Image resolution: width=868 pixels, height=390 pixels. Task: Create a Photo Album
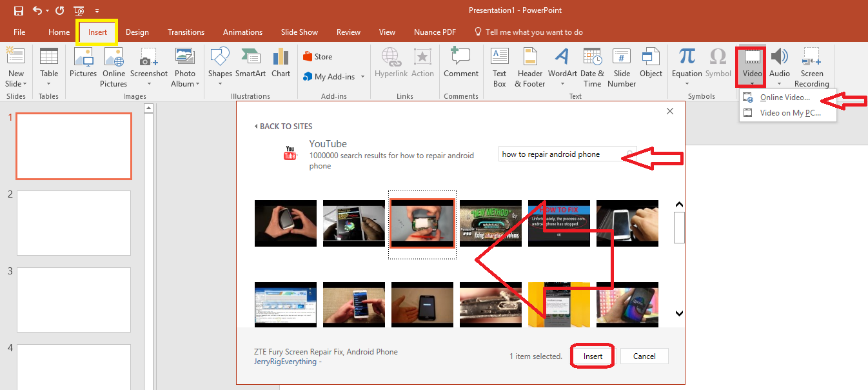[x=185, y=68]
